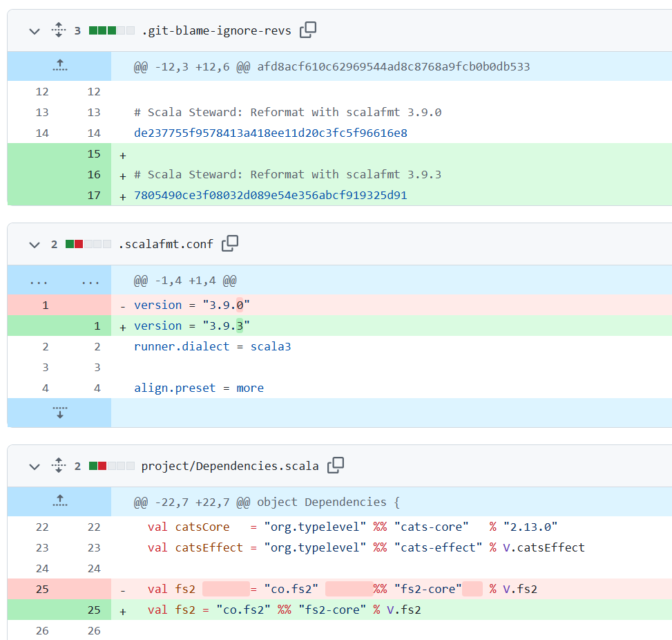This screenshot has width=672, height=640.
Task: Expand lines above in .git-blame-ignore-revs hunk
Action: [x=59, y=66]
